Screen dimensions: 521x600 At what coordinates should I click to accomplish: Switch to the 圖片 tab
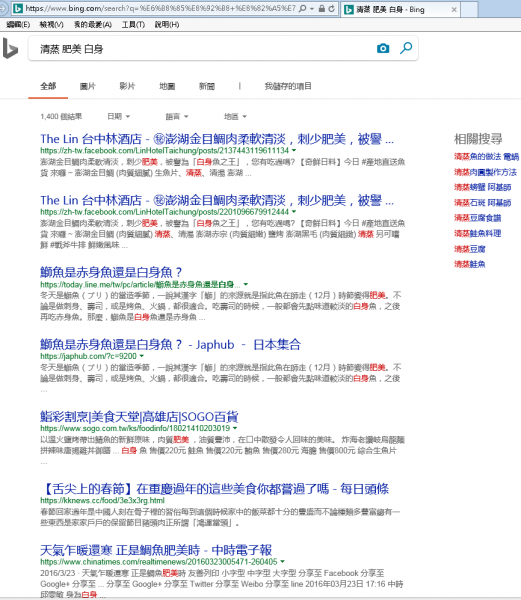tap(88, 86)
